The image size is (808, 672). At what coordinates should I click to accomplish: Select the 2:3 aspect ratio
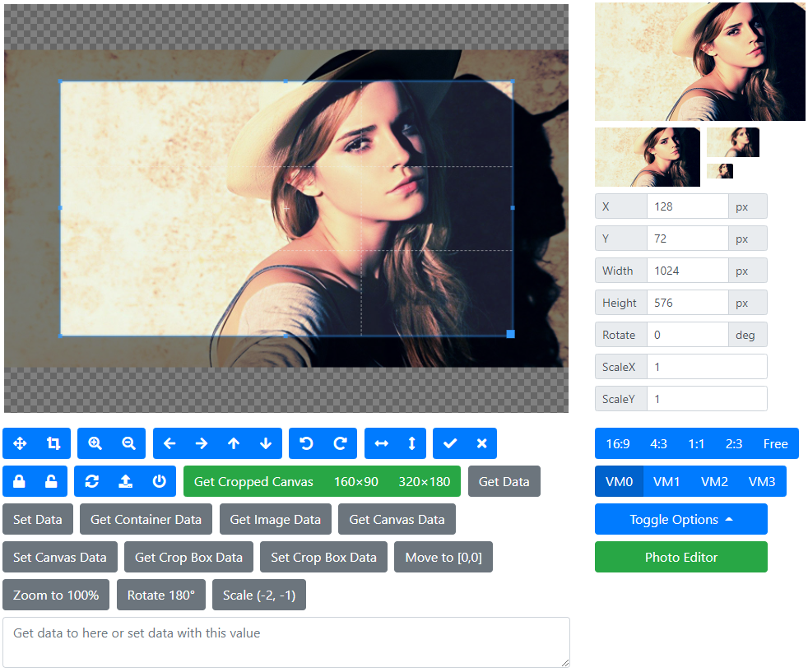tap(734, 443)
